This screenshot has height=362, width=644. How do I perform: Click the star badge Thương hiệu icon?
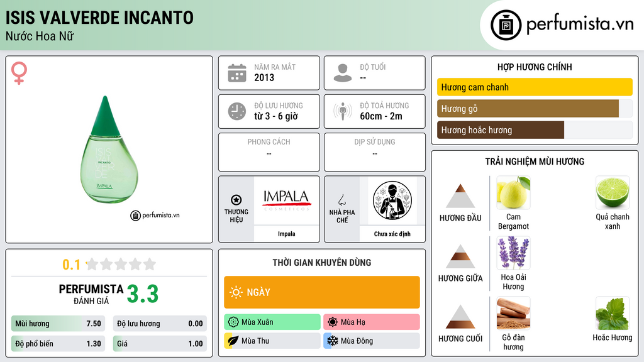coord(236,200)
